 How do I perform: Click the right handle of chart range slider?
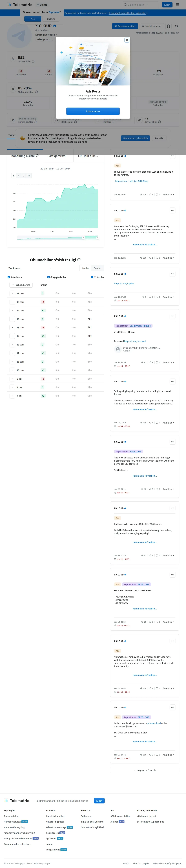(x=97, y=238)
